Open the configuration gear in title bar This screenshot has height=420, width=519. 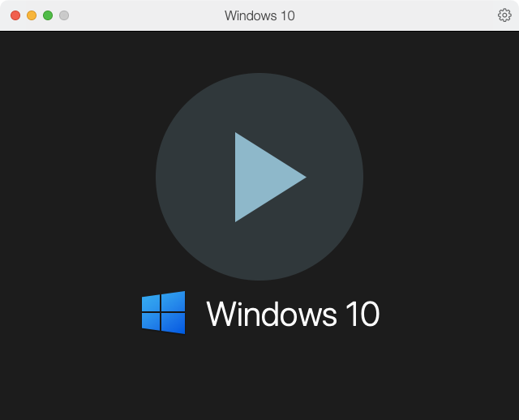[x=504, y=15]
